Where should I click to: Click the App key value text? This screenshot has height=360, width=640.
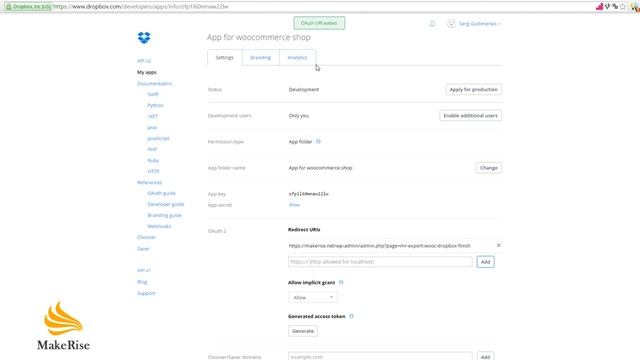(x=308, y=194)
